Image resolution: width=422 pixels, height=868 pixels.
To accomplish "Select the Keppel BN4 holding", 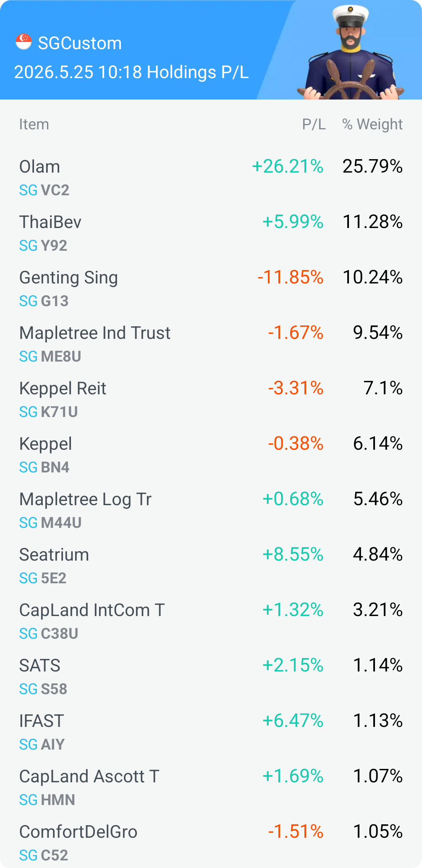I will pyautogui.click(x=211, y=455).
